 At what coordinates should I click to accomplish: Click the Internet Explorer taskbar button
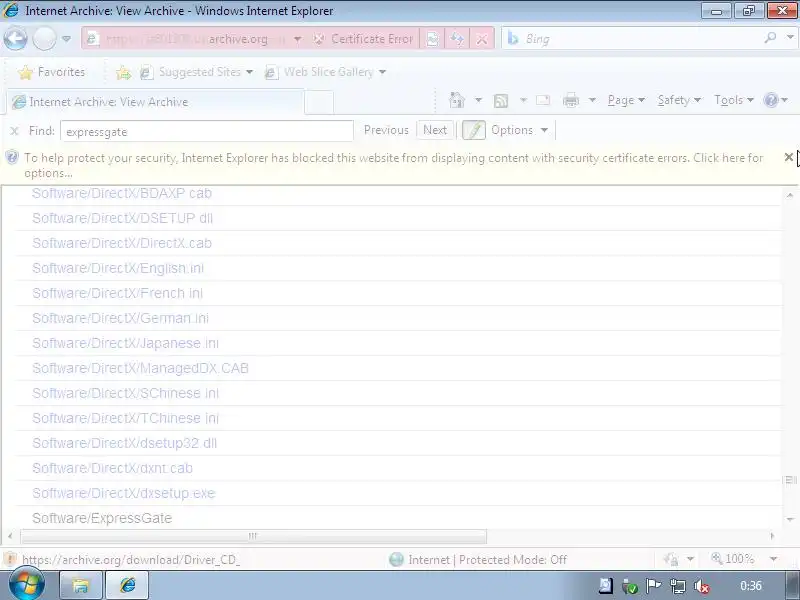click(x=128, y=585)
